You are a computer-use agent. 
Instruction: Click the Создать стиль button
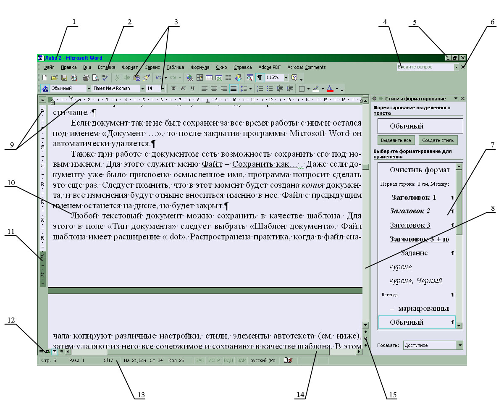coord(438,140)
